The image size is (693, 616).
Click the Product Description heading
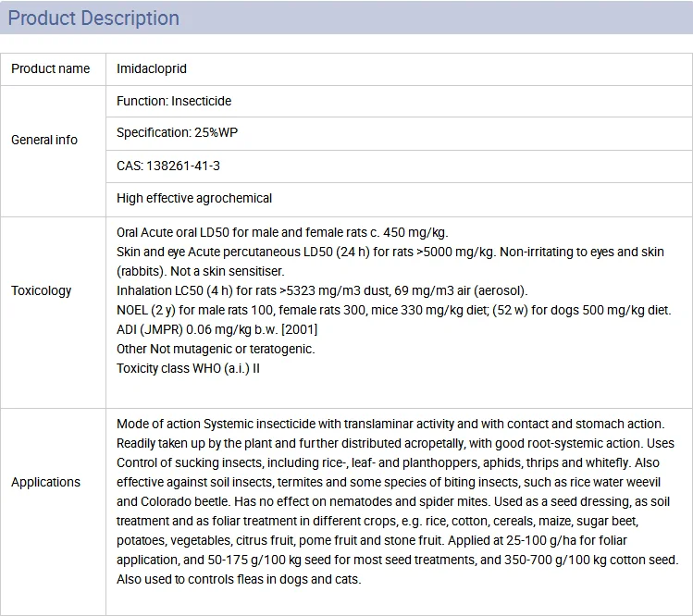pos(93,18)
